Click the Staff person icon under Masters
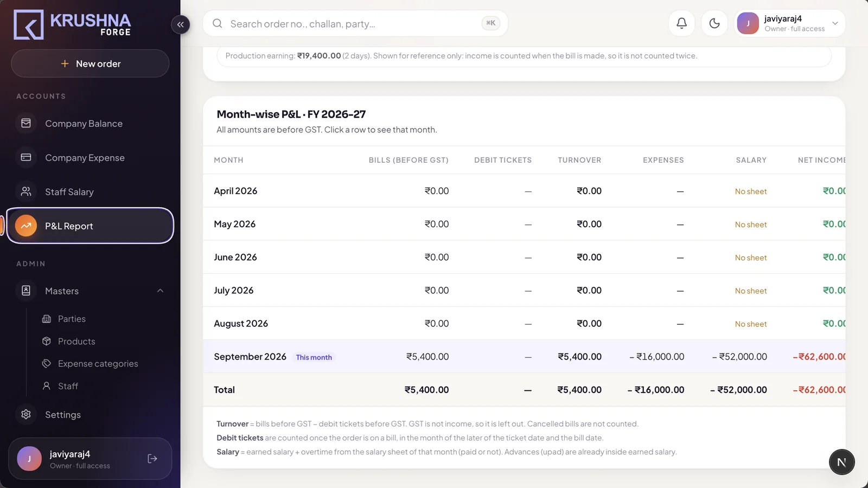868x488 pixels. point(47,386)
